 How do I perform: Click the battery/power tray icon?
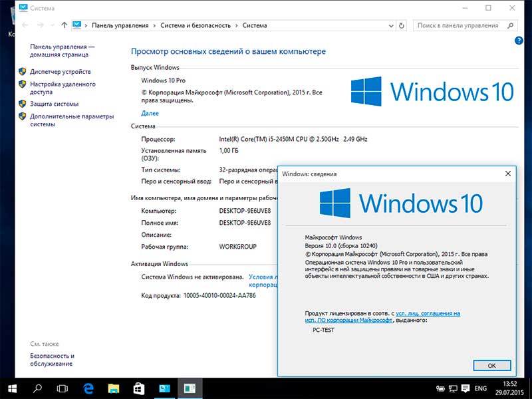pos(440,388)
